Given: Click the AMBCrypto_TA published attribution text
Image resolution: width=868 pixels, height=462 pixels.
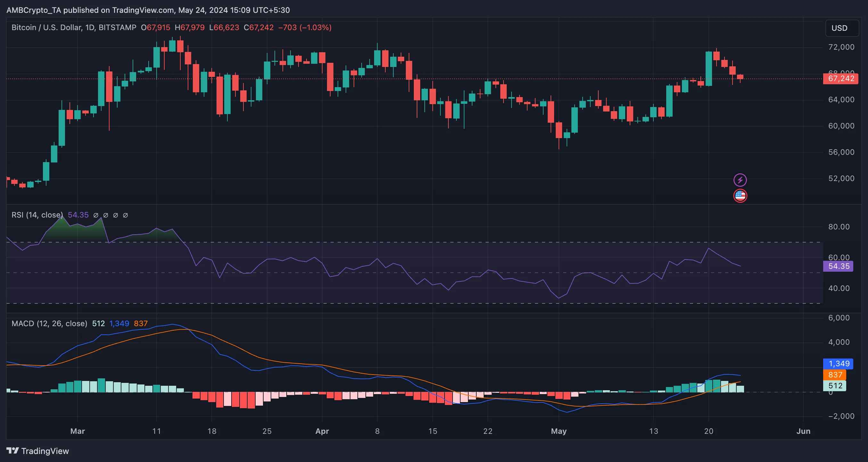Looking at the screenshot, I should 148,10.
